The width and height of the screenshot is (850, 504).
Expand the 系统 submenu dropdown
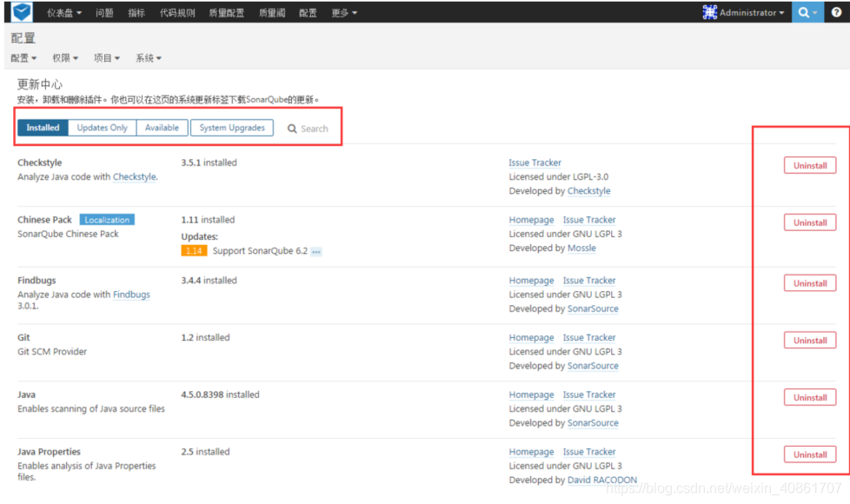[x=149, y=58]
